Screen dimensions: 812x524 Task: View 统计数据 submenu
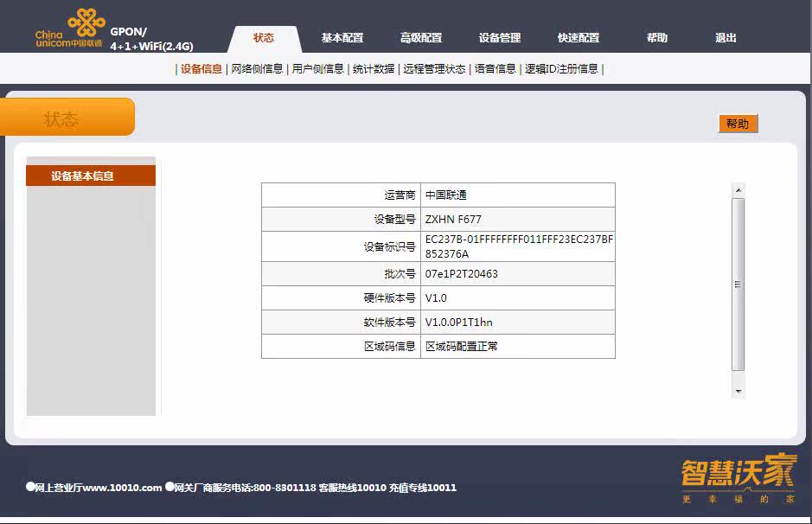pyautogui.click(x=374, y=69)
